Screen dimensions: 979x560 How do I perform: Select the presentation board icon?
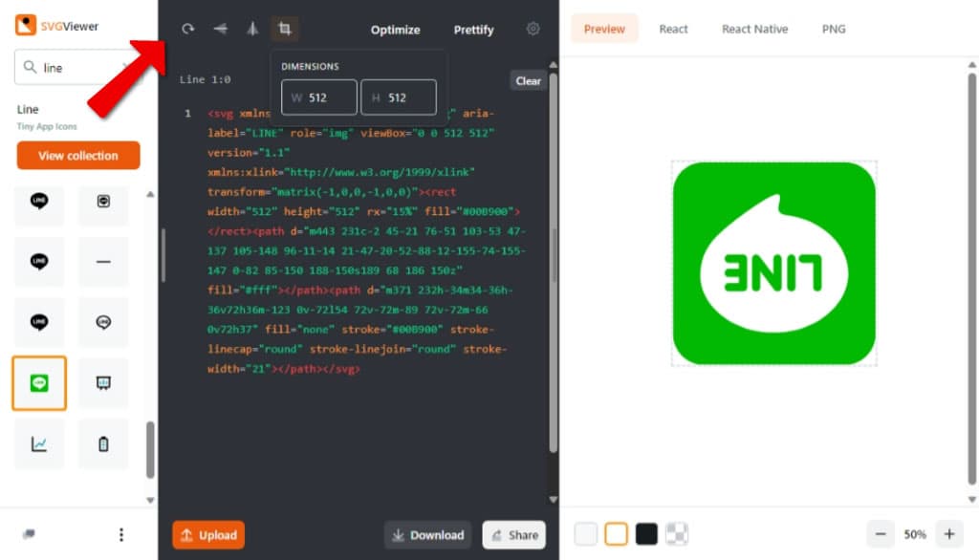[103, 383]
